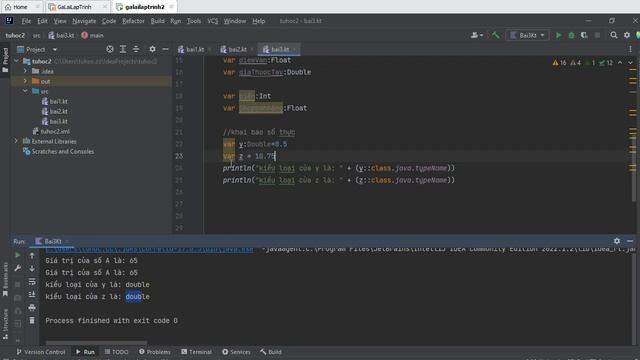640x360 pixels.
Task: Click horizontal scrollbar in Run console
Action: pos(96,343)
